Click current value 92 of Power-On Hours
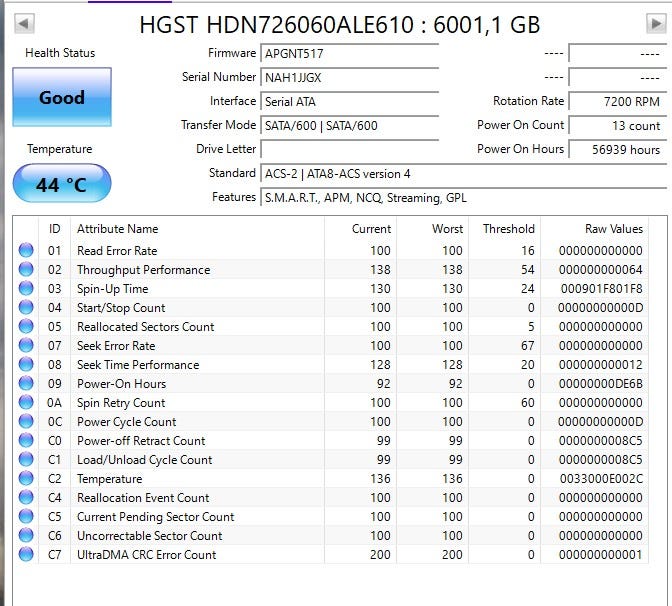Viewport: 672px width, 606px height. [384, 384]
